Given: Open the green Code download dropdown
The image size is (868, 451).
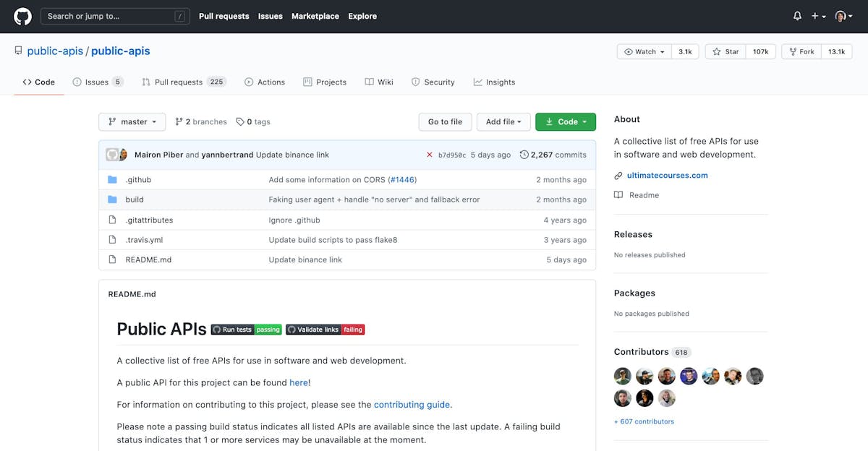Looking at the screenshot, I should 566,121.
